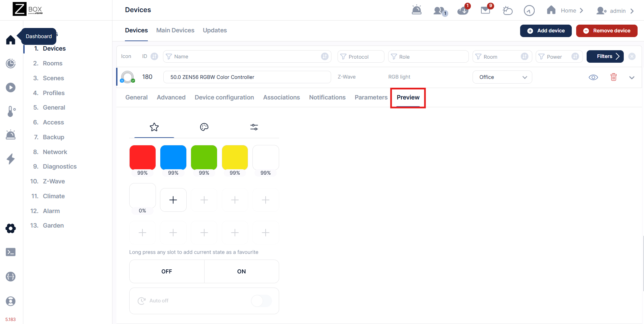644x324 pixels.
Task: Open the General device tab
Action: (136, 97)
